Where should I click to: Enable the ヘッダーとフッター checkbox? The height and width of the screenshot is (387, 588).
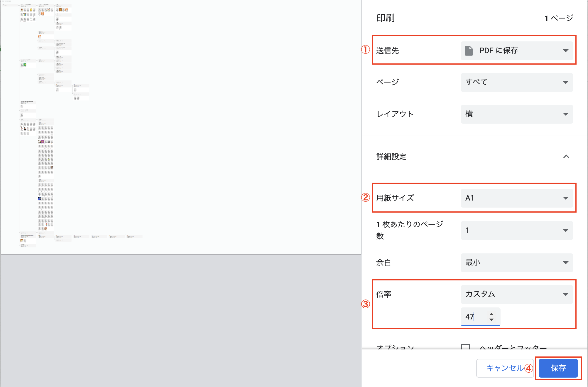pos(465,347)
